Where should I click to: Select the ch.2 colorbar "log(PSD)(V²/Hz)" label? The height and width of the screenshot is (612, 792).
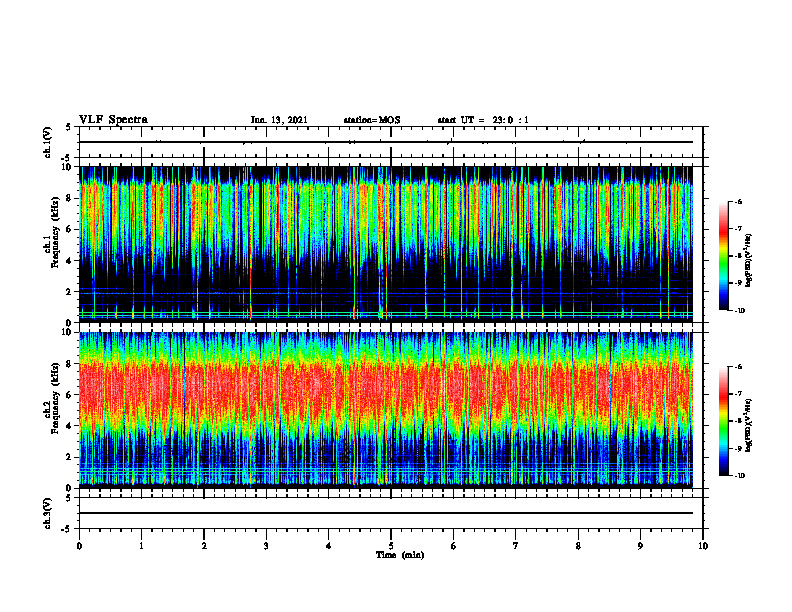[749, 424]
